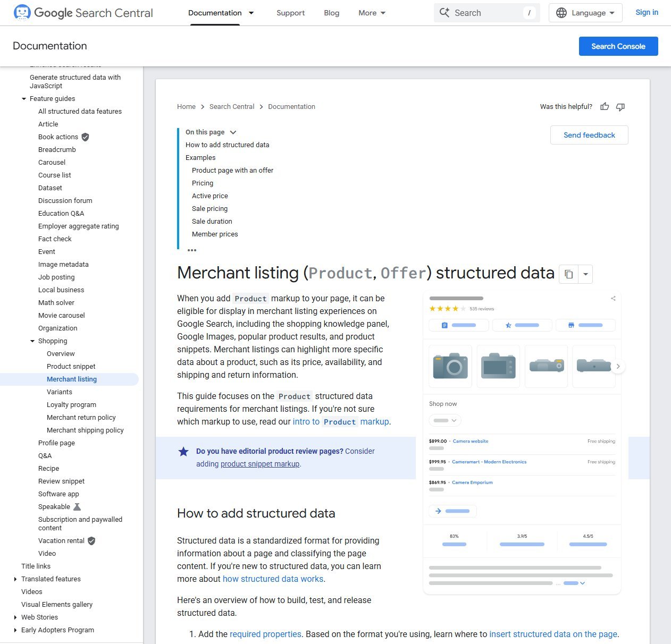The height and width of the screenshot is (644, 671).
Task: Select Review snippet in the sidebar
Action: coord(61,481)
